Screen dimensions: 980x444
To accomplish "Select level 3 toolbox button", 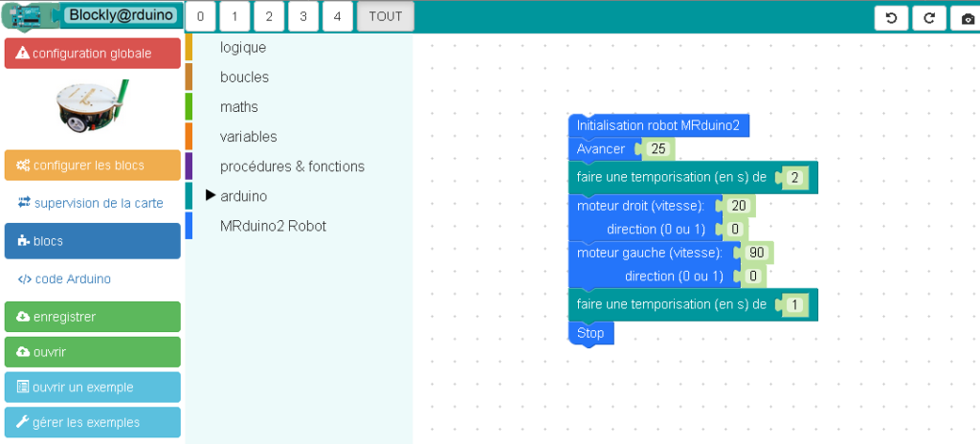I will 302,16.
